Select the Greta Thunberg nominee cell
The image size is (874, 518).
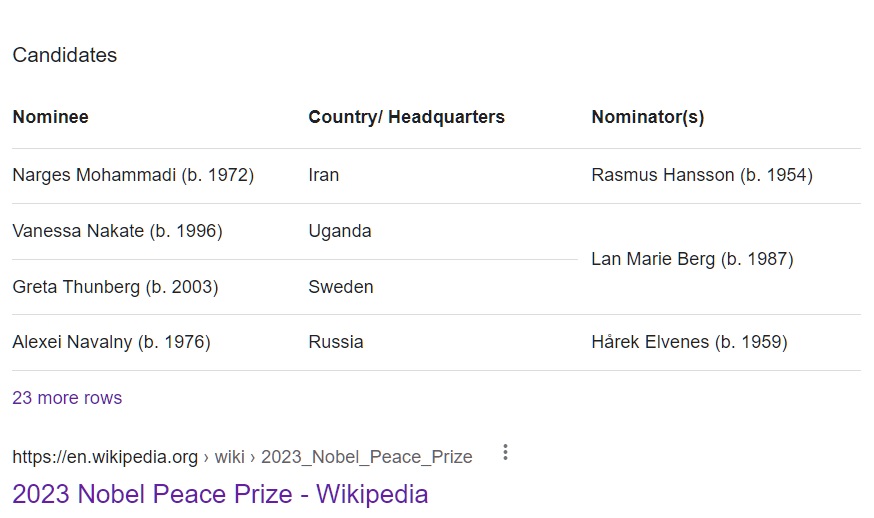coord(115,287)
